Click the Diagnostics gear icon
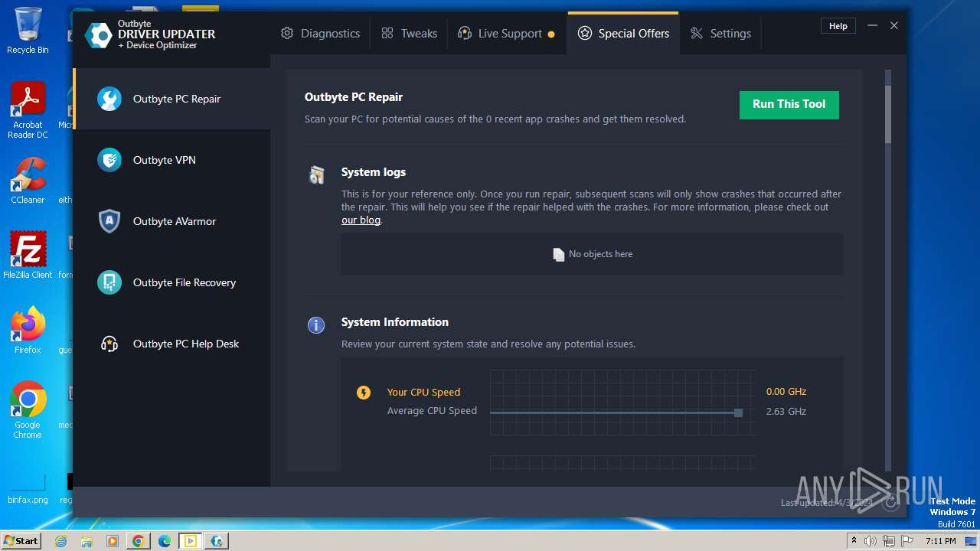The image size is (980, 551). pyautogui.click(x=287, y=34)
